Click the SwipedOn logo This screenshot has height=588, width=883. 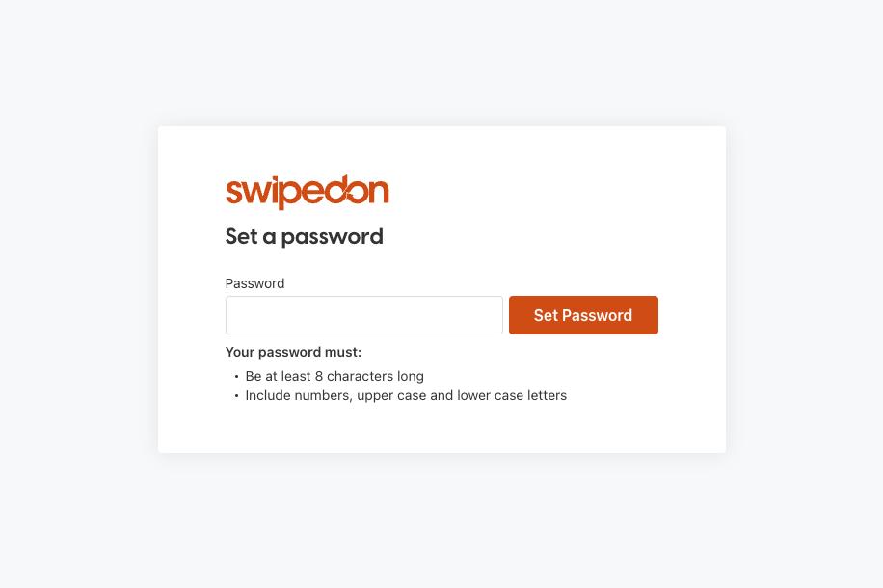coord(307,192)
